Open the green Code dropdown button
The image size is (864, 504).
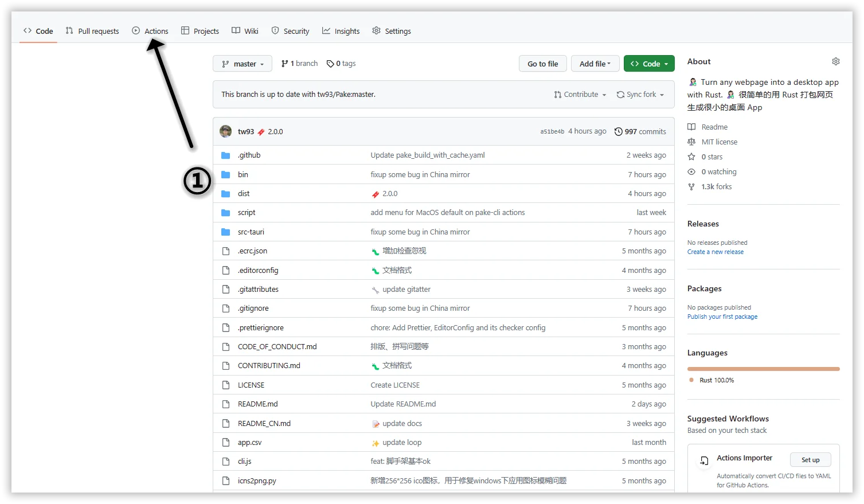649,64
